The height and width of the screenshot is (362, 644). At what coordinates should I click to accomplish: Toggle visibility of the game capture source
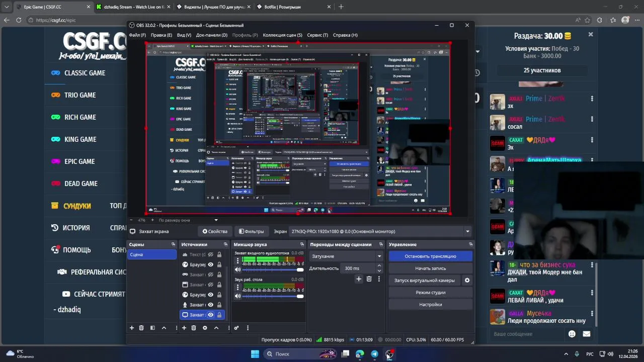pos(211,275)
